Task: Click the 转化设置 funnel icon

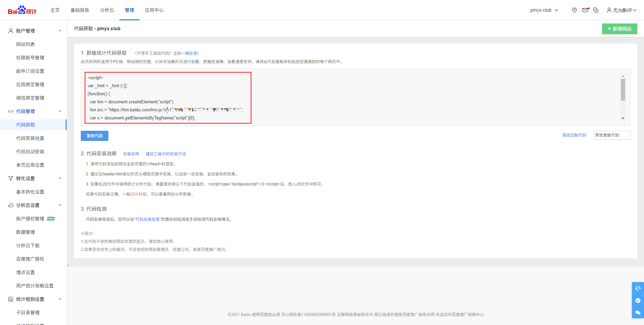Action: (x=11, y=178)
